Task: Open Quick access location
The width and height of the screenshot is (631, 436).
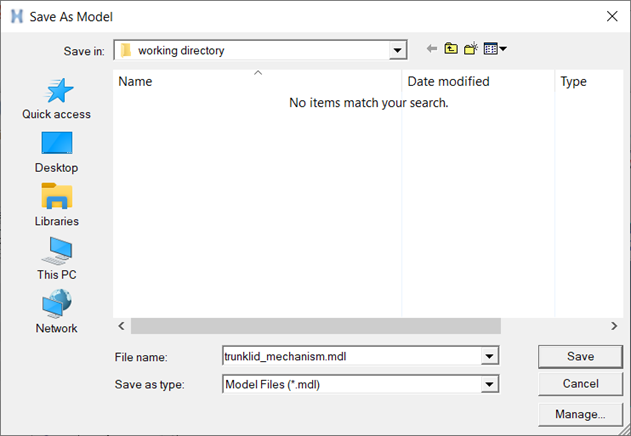Action: click(57, 99)
